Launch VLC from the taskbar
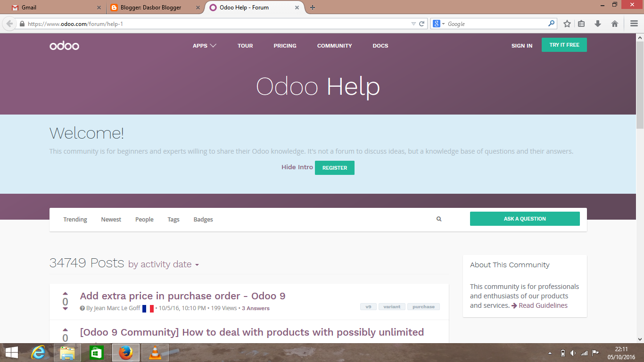The image size is (644, 362). (154, 352)
